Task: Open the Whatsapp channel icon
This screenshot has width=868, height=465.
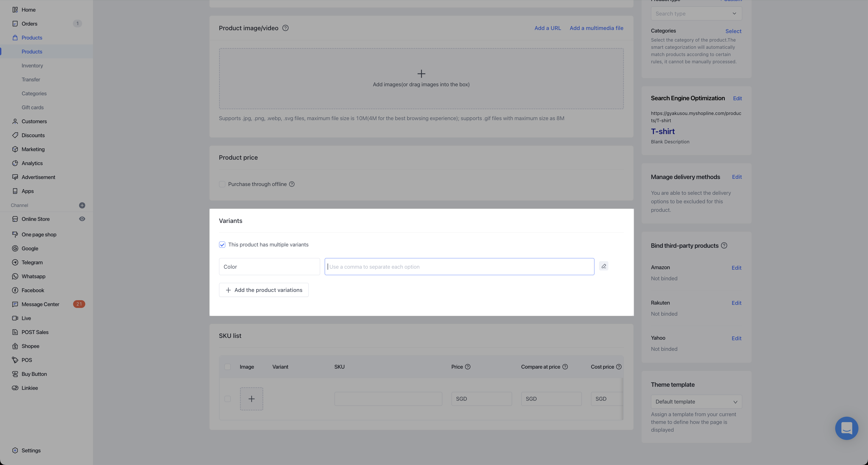Action: point(15,276)
